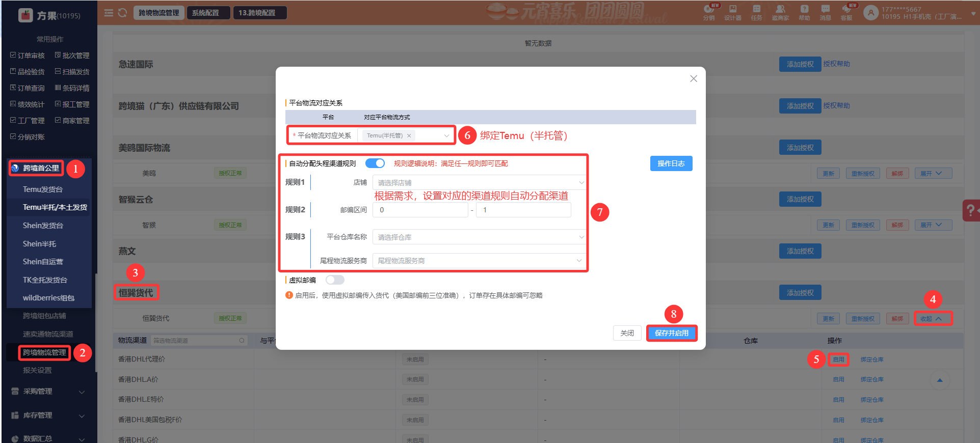The image size is (980, 443).
Task: Remove the Temu(半托管) tag
Action: pos(409,136)
